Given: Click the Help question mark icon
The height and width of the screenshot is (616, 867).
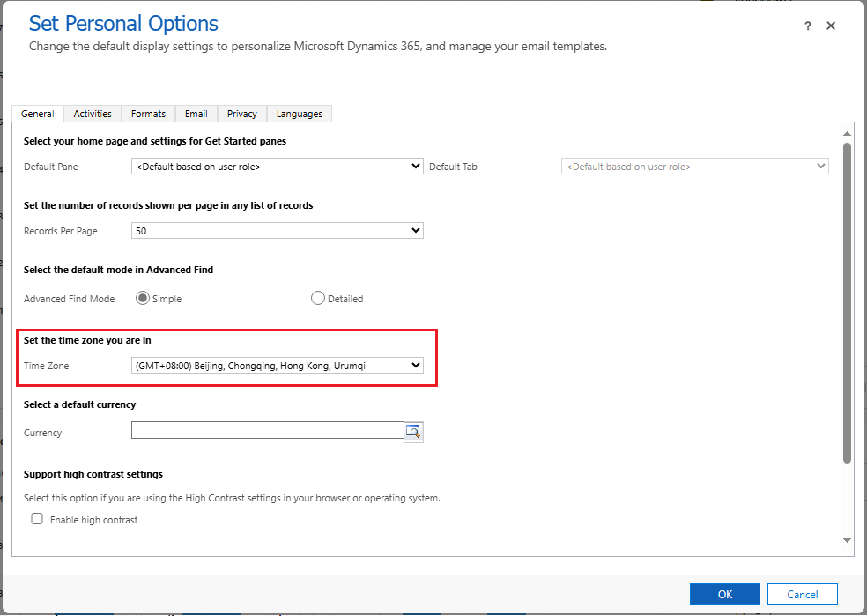Looking at the screenshot, I should [x=808, y=26].
